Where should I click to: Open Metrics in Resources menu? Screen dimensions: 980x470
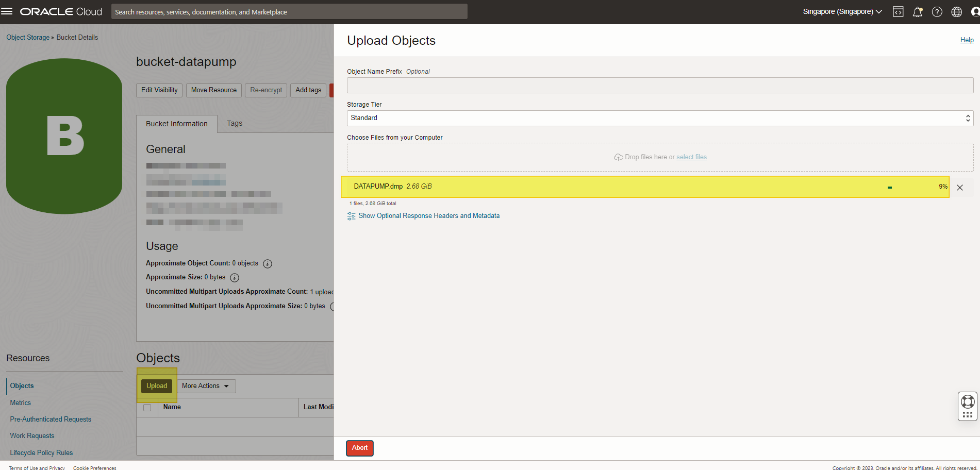pos(21,402)
